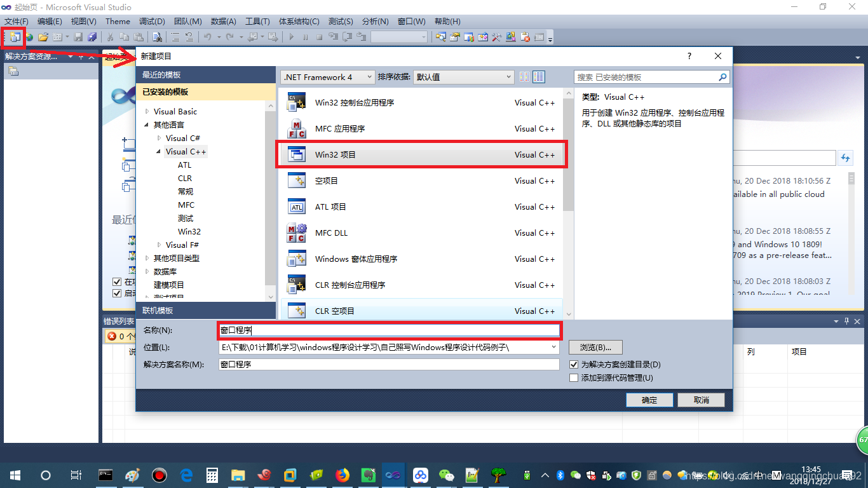
Task: Open the 调试(D) menu
Action: click(x=152, y=21)
